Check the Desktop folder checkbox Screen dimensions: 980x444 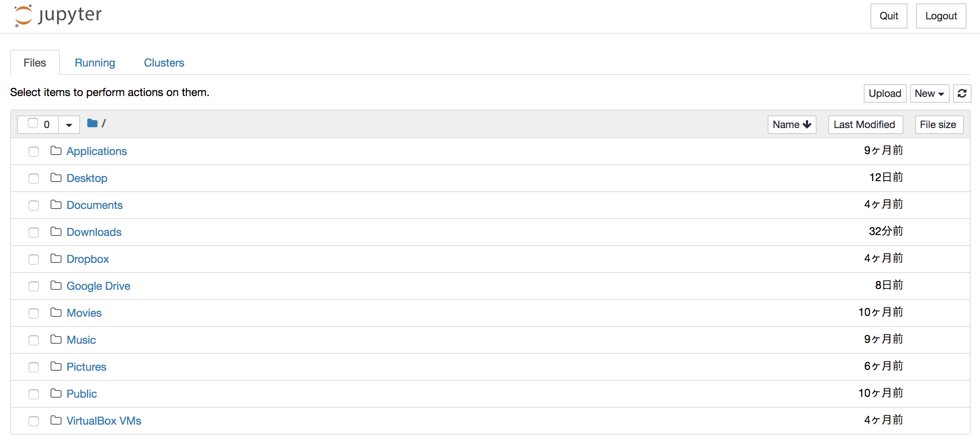pyautogui.click(x=34, y=178)
